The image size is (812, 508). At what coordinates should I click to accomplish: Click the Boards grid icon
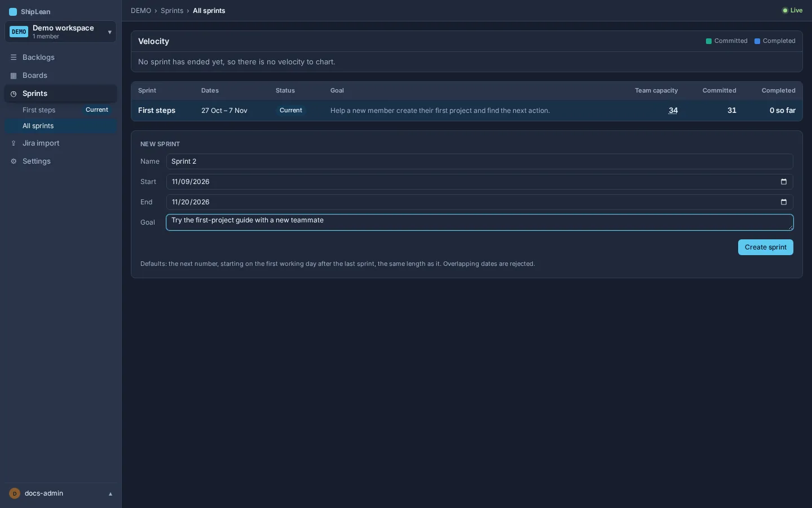click(14, 76)
